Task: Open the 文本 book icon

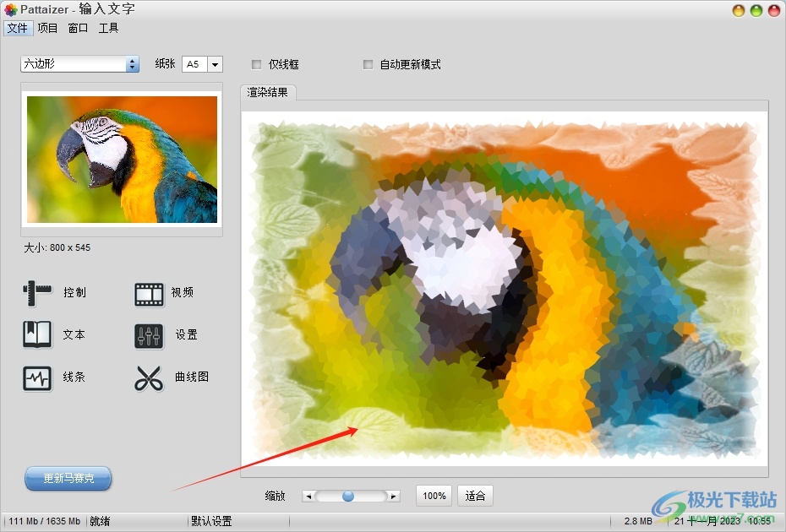Action: [37, 334]
